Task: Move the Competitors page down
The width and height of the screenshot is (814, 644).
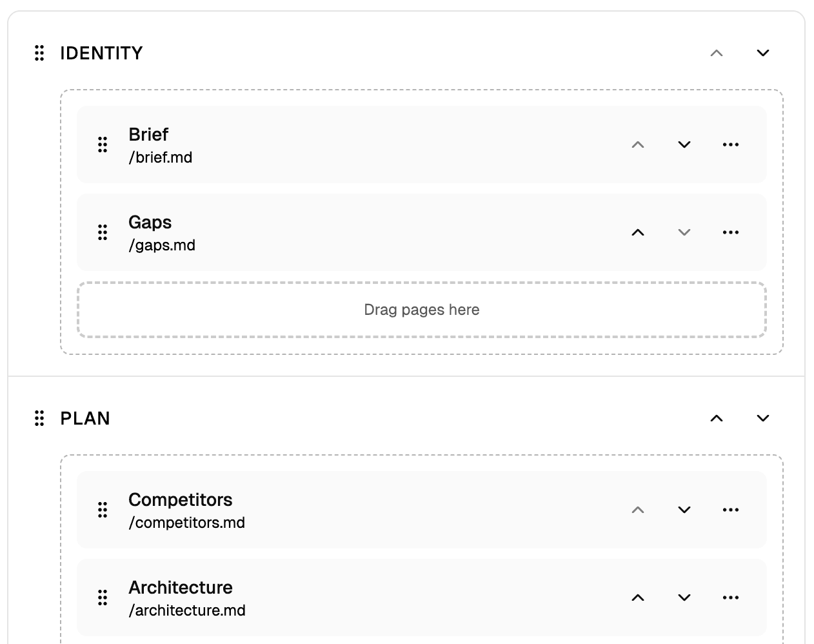Action: click(x=684, y=509)
